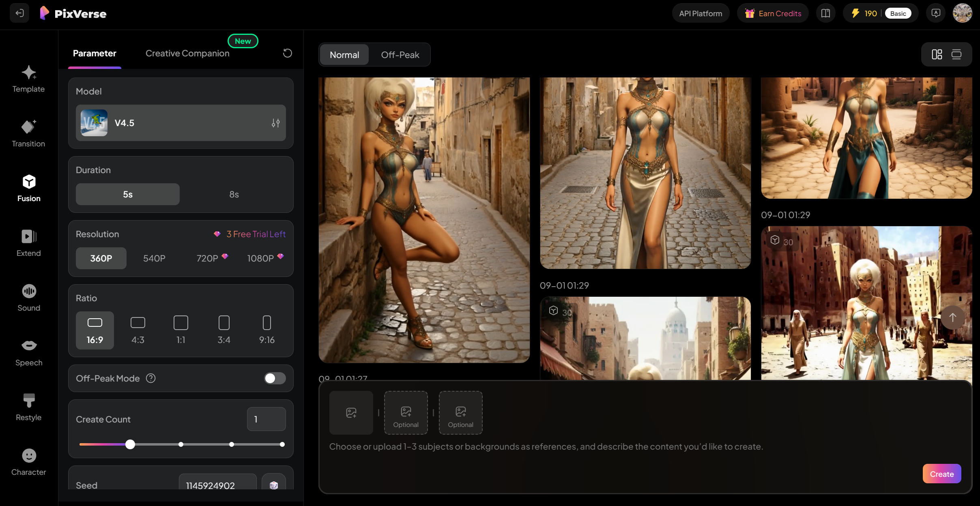
Task: Select 5s duration
Action: [x=128, y=194]
